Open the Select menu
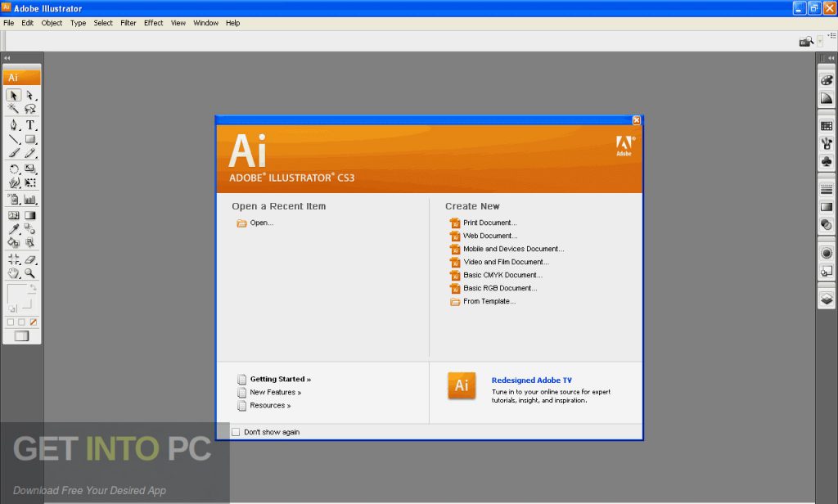 tap(103, 23)
